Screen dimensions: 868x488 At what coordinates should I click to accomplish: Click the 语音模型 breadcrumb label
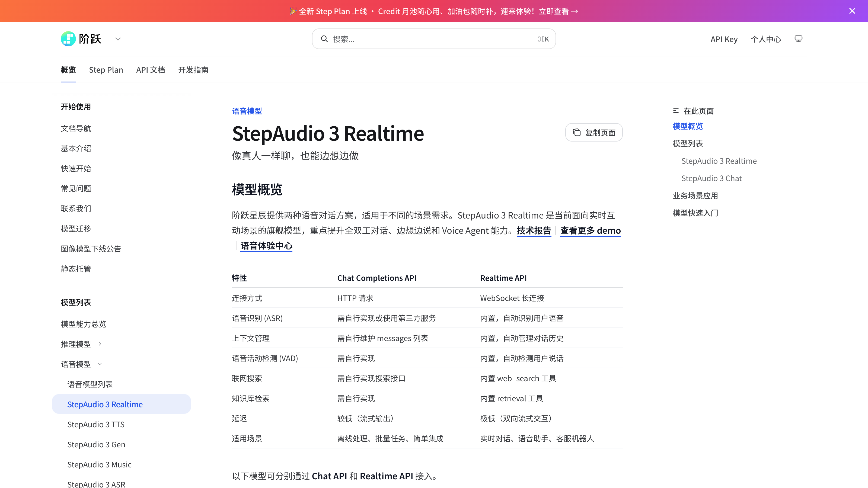click(x=247, y=111)
